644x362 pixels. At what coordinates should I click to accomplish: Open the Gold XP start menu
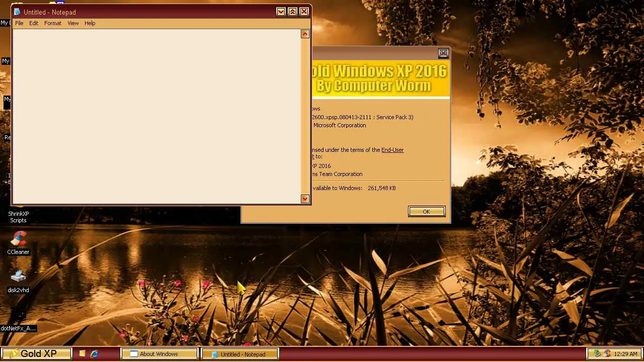pyautogui.click(x=36, y=354)
